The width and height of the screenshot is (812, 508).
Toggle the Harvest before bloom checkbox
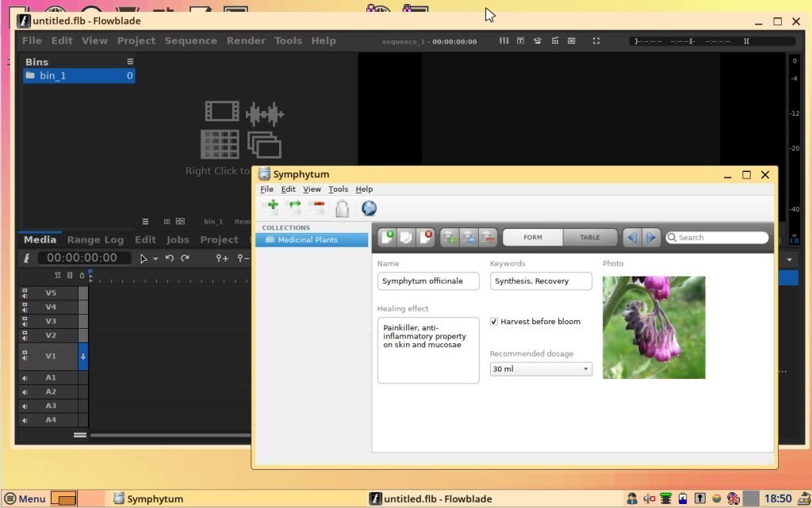493,321
